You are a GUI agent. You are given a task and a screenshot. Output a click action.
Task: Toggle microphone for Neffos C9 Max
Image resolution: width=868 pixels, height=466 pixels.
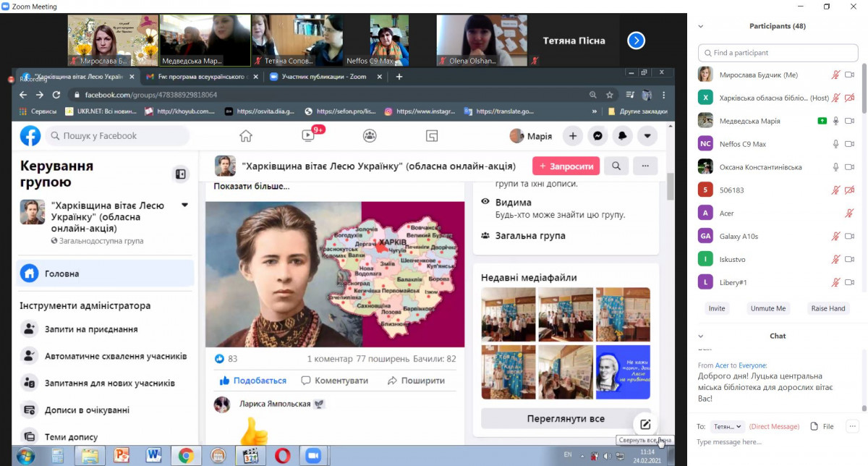coord(836,144)
